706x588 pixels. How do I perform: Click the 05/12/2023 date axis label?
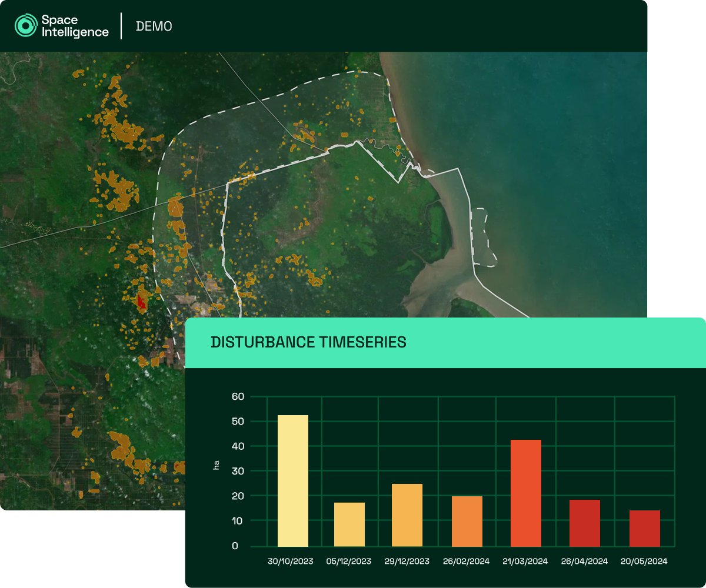[x=349, y=562]
